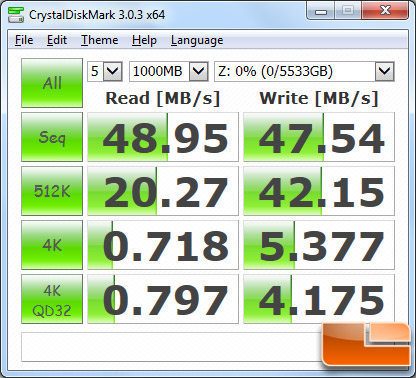The image size is (416, 378).
Task: Minimize the CrystalDiskMark window
Action: [321, 11]
